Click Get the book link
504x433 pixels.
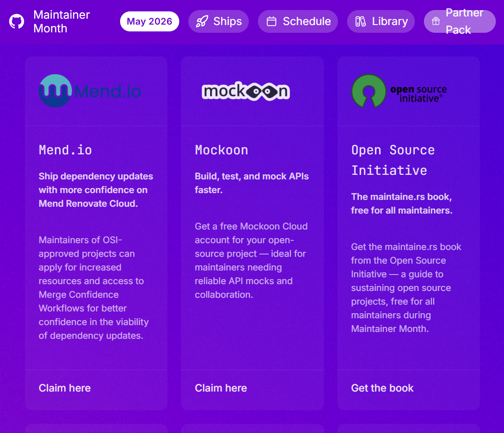pos(382,388)
